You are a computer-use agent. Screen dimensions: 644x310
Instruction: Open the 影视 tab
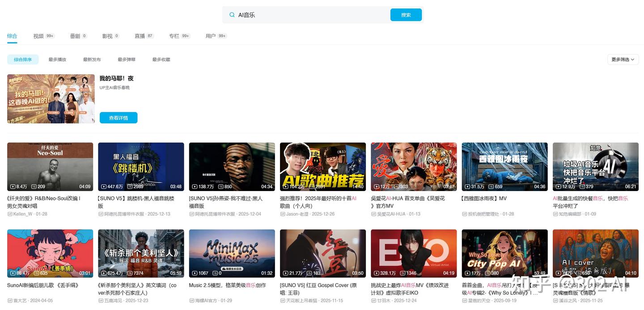click(110, 36)
